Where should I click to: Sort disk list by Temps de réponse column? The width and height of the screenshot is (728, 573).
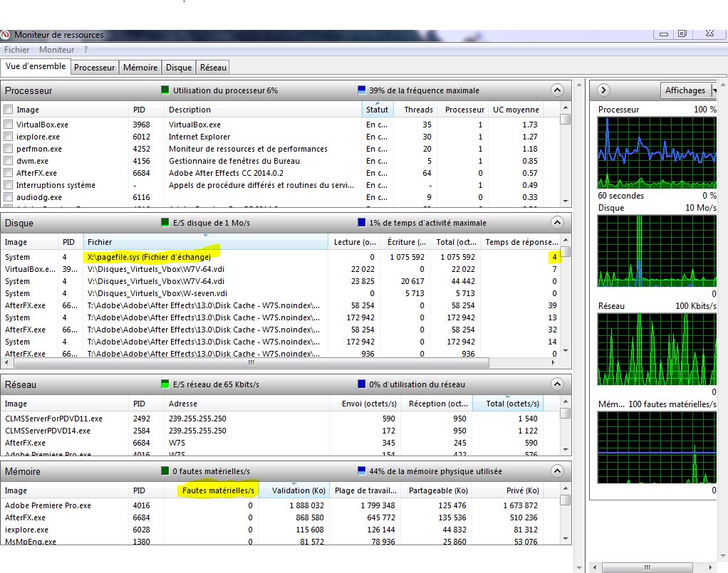tap(520, 242)
